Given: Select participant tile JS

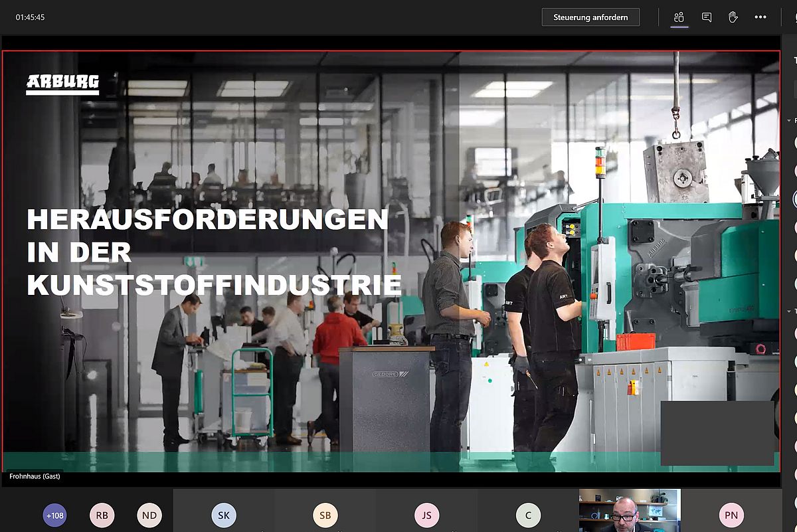Looking at the screenshot, I should [x=427, y=511].
